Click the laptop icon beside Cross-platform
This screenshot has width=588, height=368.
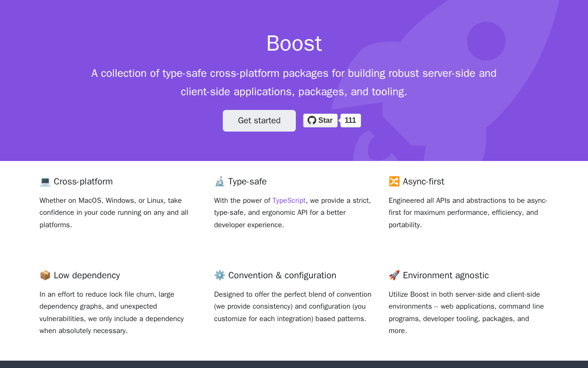[x=45, y=182]
